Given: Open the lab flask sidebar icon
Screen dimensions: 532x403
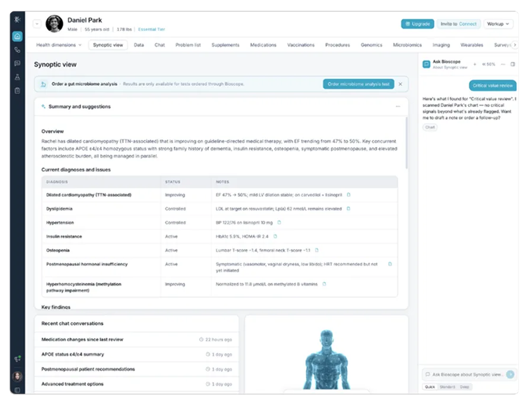Looking at the screenshot, I should pos(17,77).
